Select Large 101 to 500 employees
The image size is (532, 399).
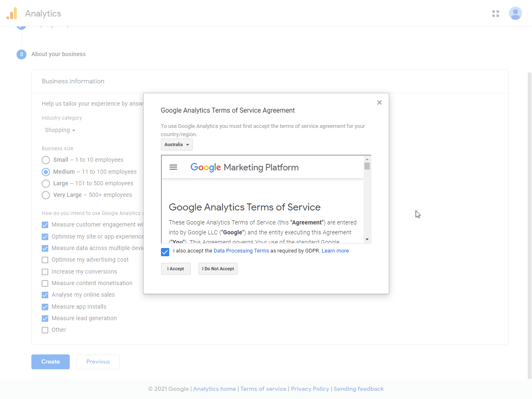click(46, 184)
